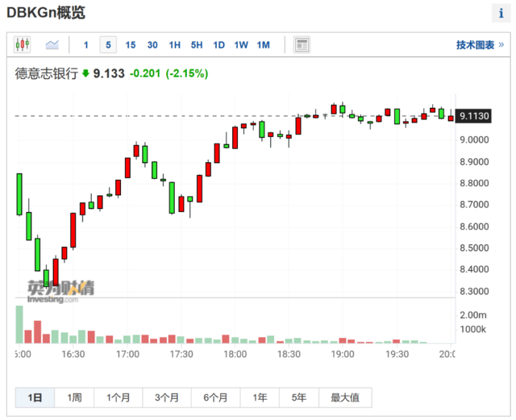Image resolution: width=516 pixels, height=420 pixels.
Task: Select the candlestick chart type icon
Action: click(22, 44)
